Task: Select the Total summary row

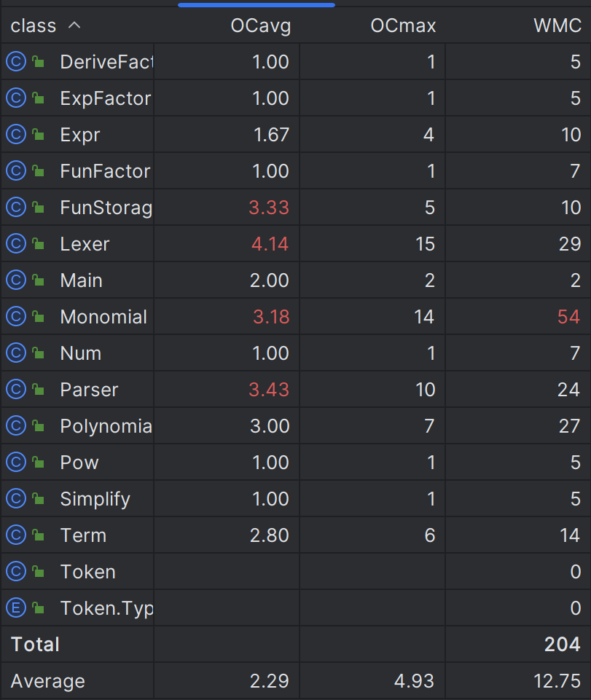Action: click(x=295, y=644)
